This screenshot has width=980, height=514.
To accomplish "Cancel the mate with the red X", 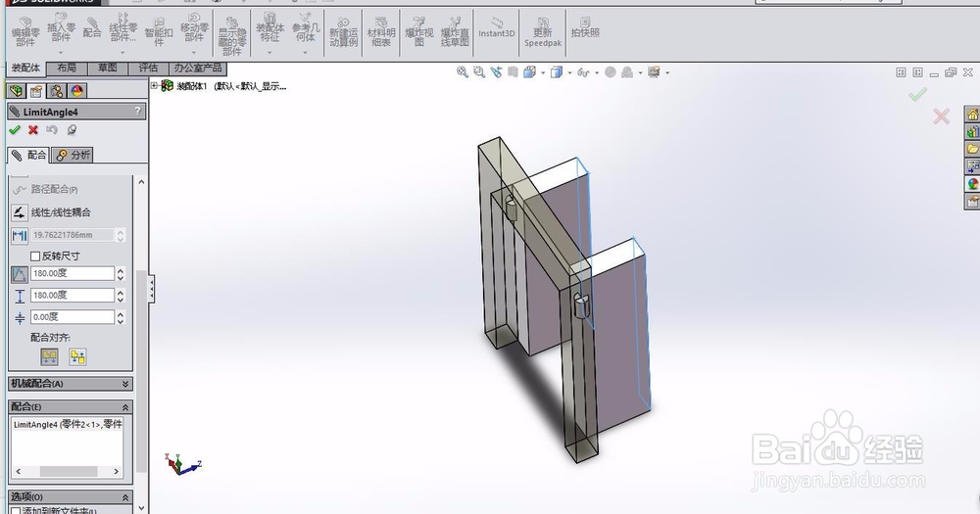I will [33, 130].
